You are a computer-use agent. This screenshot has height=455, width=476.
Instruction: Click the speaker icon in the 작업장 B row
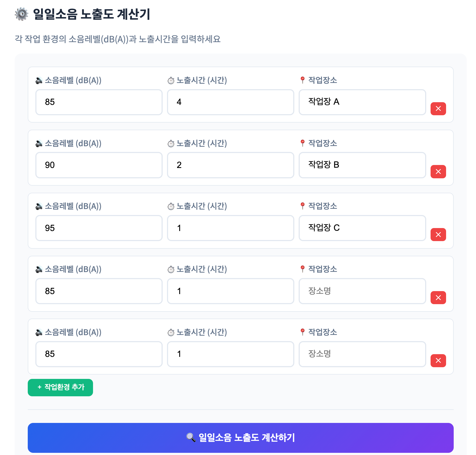tap(39, 143)
